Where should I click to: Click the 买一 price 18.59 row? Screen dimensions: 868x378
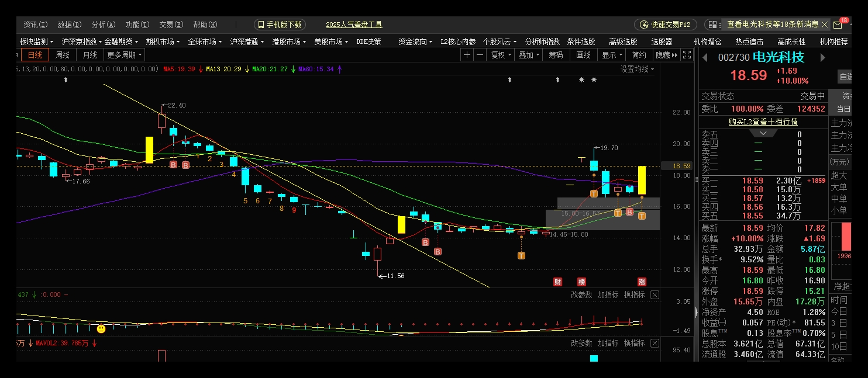point(763,181)
